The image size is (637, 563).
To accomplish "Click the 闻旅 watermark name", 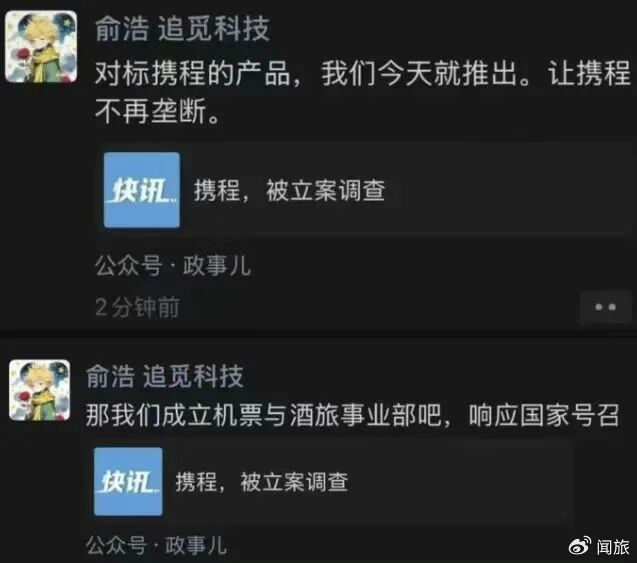I will [x=613, y=546].
